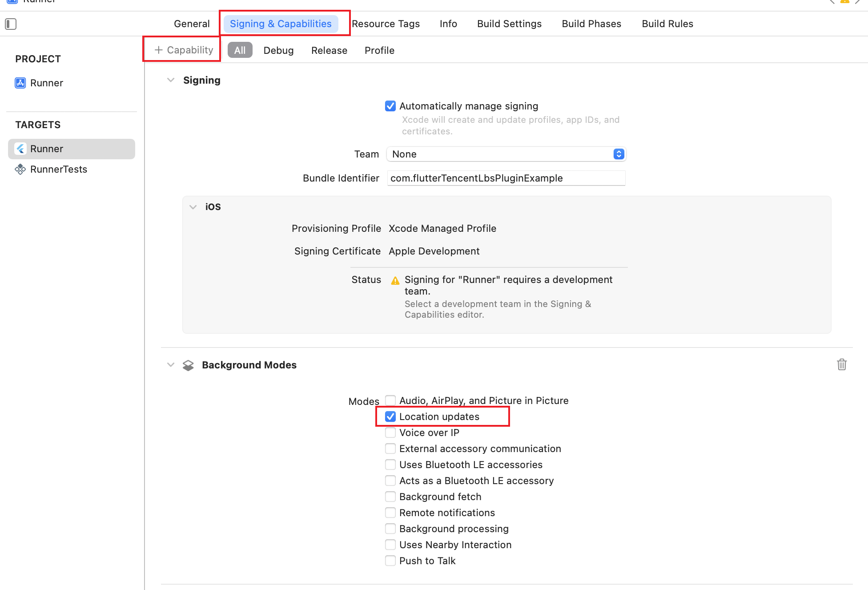This screenshot has width=868, height=590.
Task: Delete Background Modes with the trash icon
Action: (841, 365)
